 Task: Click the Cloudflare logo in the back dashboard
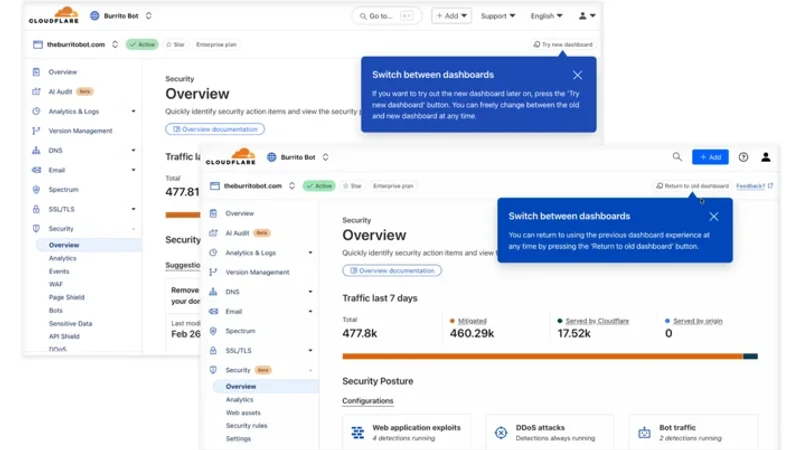pos(54,15)
